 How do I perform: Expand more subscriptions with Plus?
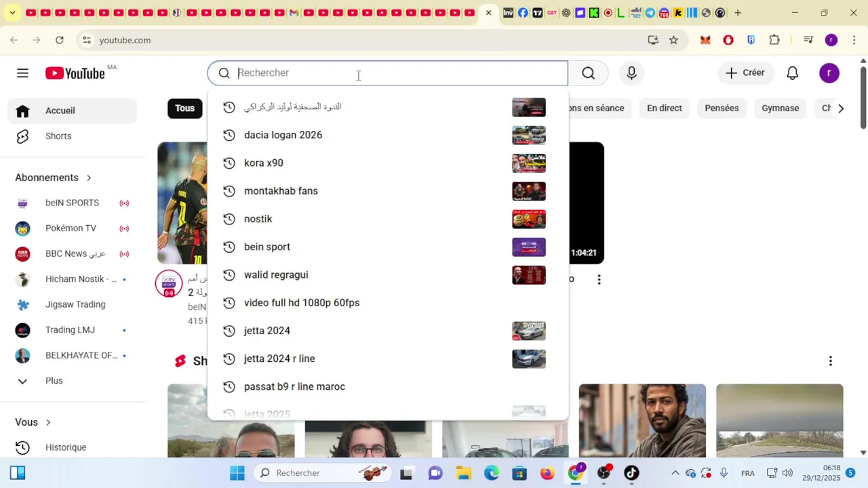point(73,381)
